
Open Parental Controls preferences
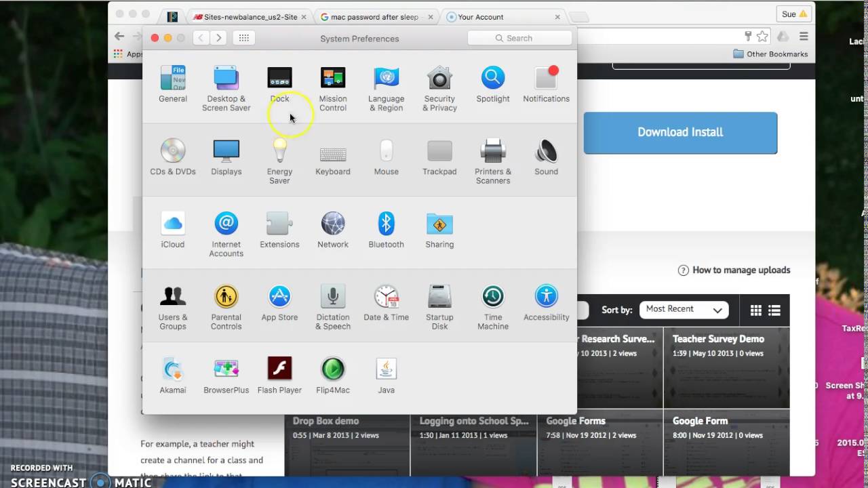point(226,307)
